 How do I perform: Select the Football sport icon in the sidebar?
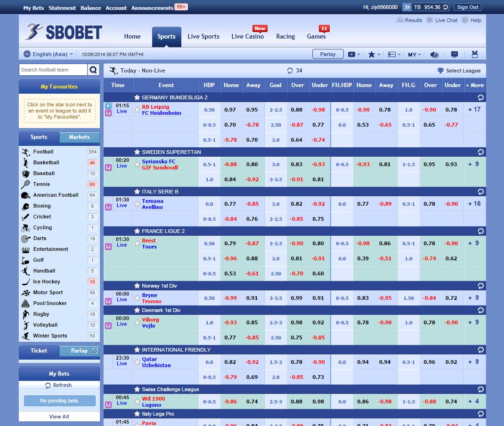coord(24,152)
